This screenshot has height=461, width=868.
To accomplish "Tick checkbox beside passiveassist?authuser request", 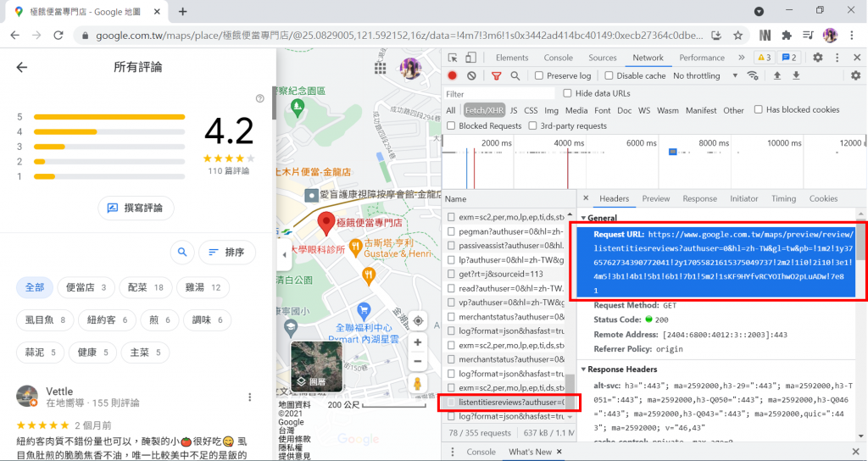I will pos(451,245).
